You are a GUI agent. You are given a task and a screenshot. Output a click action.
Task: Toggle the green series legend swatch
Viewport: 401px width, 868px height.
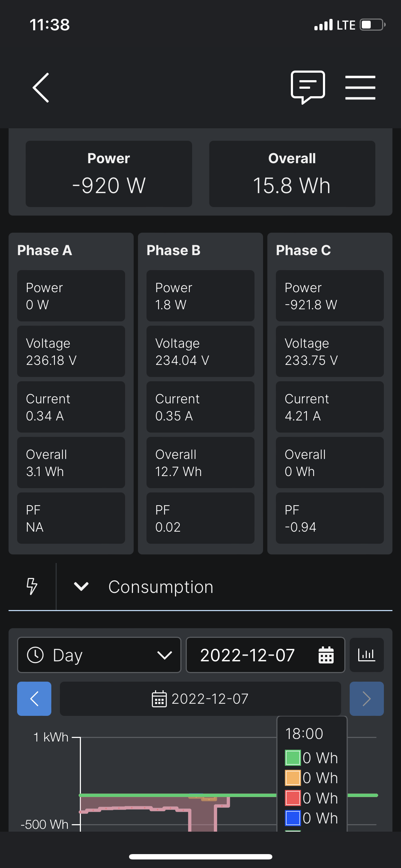point(293,758)
